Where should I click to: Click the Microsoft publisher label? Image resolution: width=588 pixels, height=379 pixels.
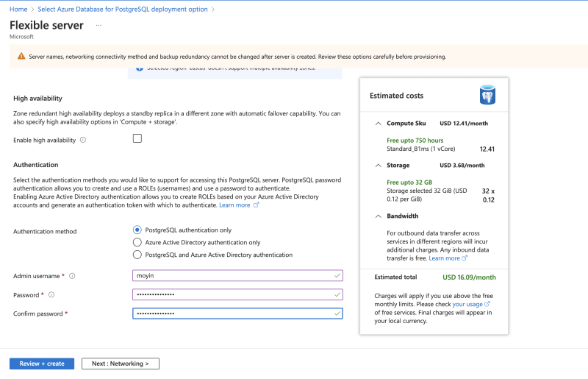[21, 37]
